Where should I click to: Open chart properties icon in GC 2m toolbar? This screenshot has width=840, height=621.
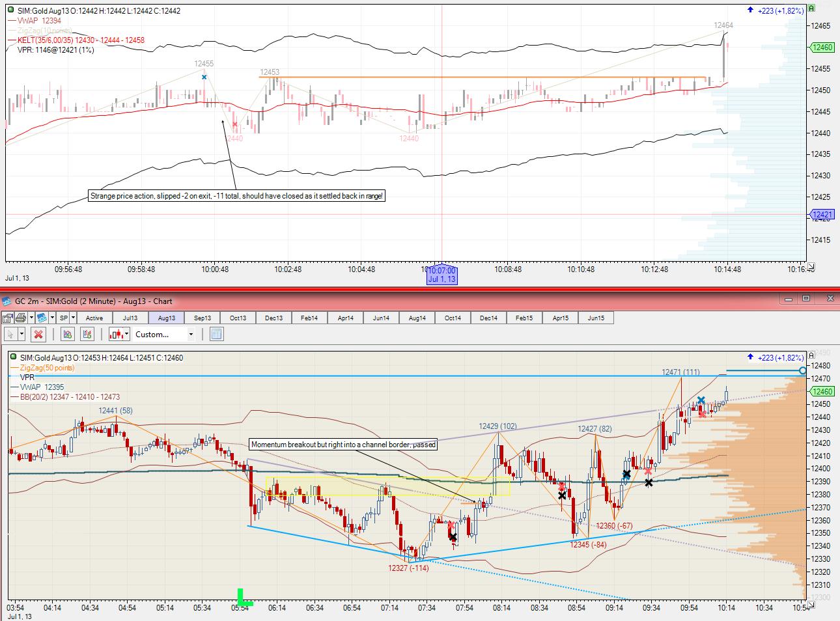point(7,318)
